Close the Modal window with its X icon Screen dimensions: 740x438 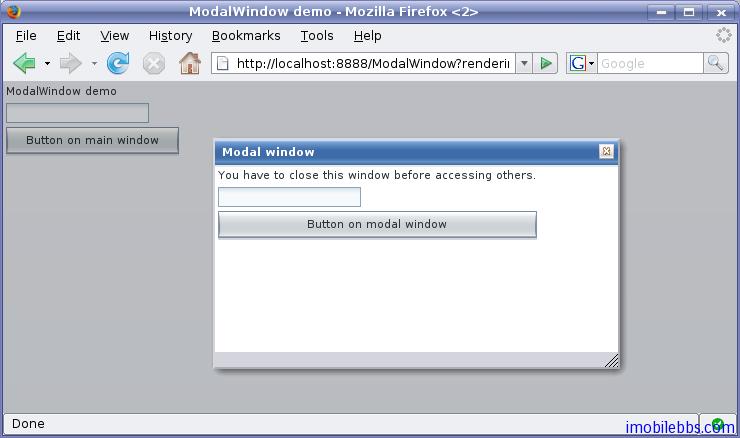(x=606, y=151)
